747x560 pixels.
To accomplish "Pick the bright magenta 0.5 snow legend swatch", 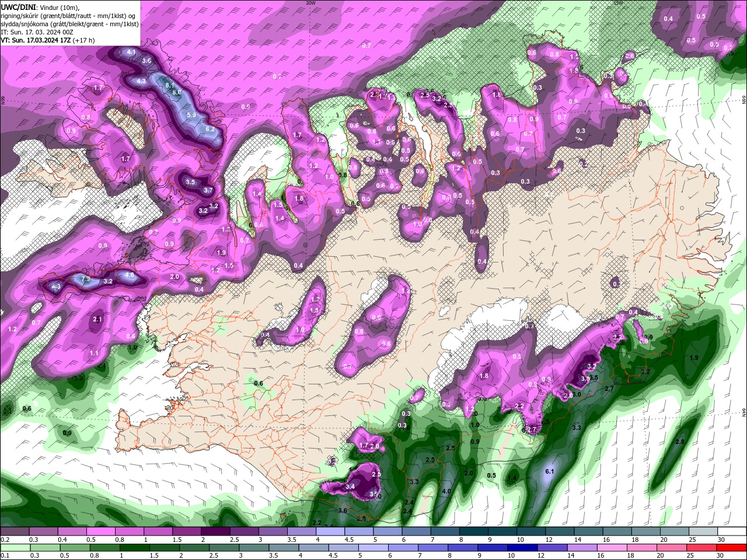I will pyautogui.click(x=101, y=531).
